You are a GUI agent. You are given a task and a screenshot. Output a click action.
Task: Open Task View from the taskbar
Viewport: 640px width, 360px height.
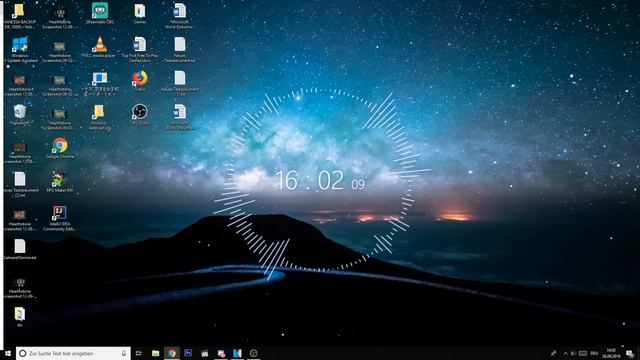click(139, 353)
